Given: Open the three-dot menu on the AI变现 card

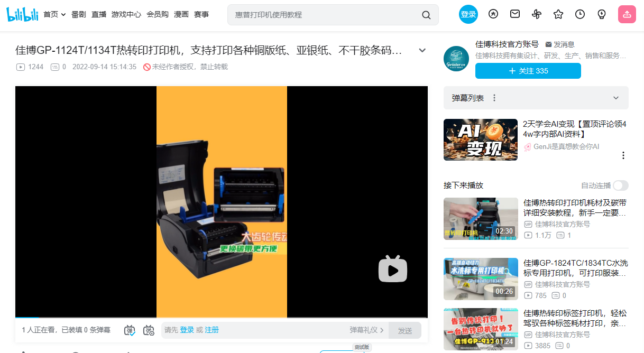Looking at the screenshot, I should point(623,155).
